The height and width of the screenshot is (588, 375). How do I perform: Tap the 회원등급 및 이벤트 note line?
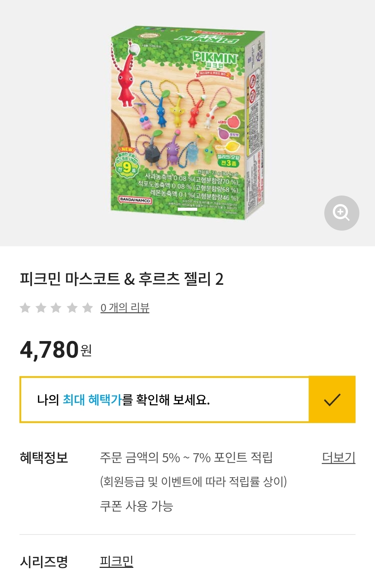pos(193,482)
